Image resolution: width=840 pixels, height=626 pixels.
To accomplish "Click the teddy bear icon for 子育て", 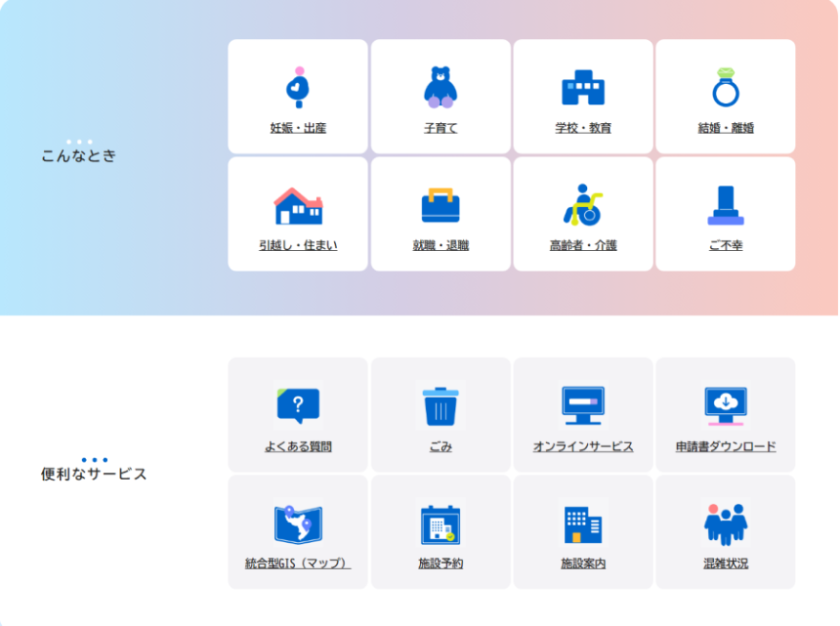I will (441, 87).
